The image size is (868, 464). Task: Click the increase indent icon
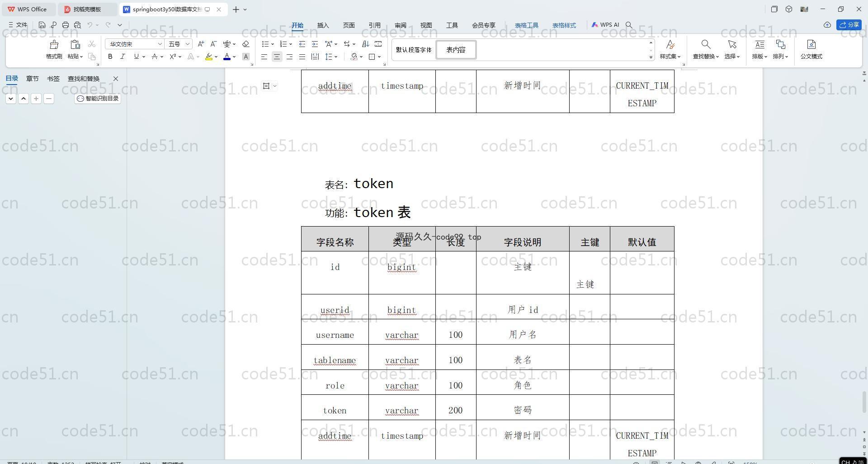pyautogui.click(x=315, y=44)
